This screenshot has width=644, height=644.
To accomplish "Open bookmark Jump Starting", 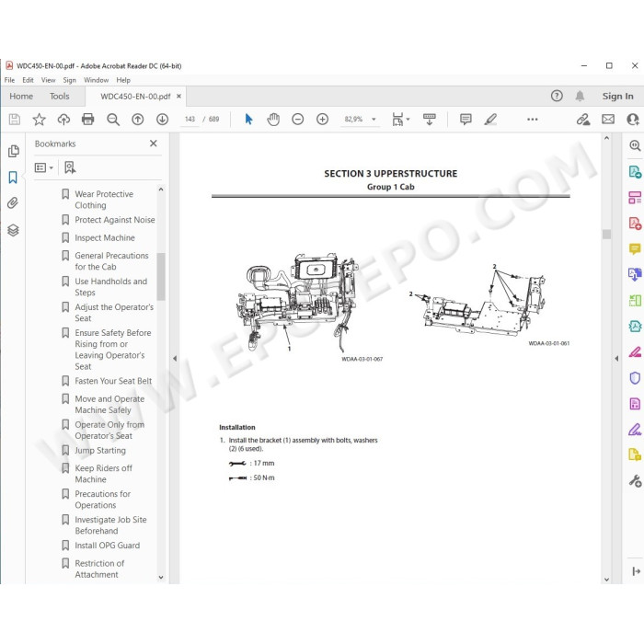I will tap(100, 451).
